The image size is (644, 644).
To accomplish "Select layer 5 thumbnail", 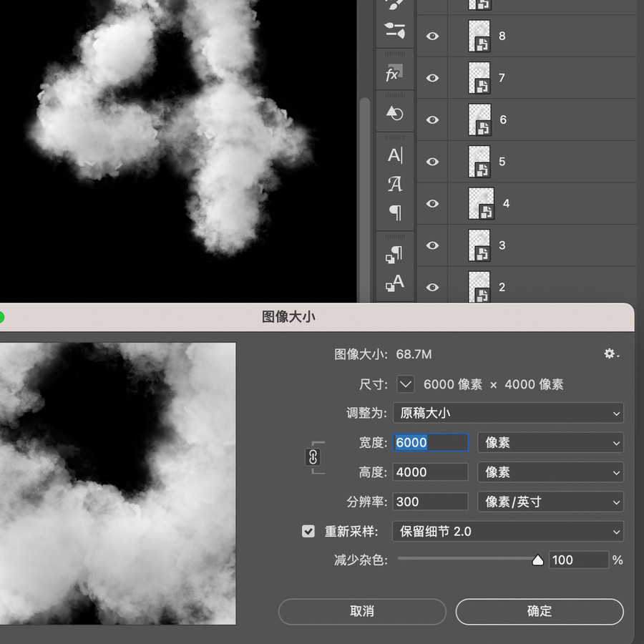I will (479, 162).
